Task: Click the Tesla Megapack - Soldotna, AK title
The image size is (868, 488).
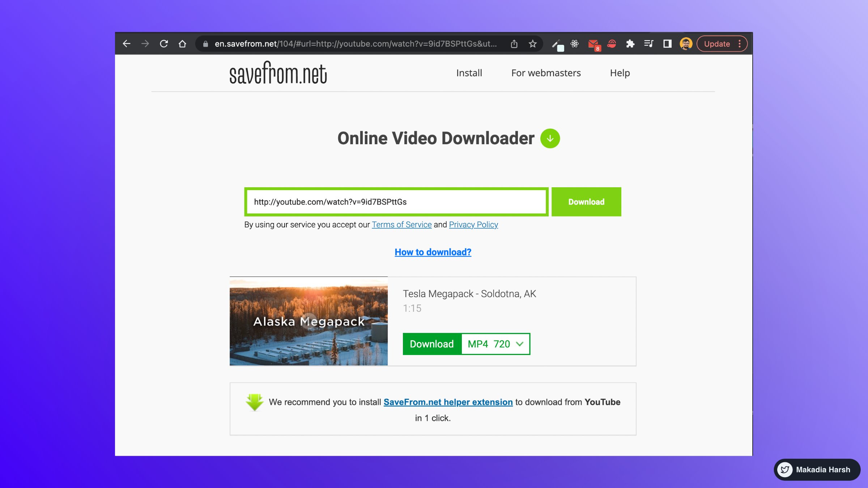Action: (x=469, y=294)
